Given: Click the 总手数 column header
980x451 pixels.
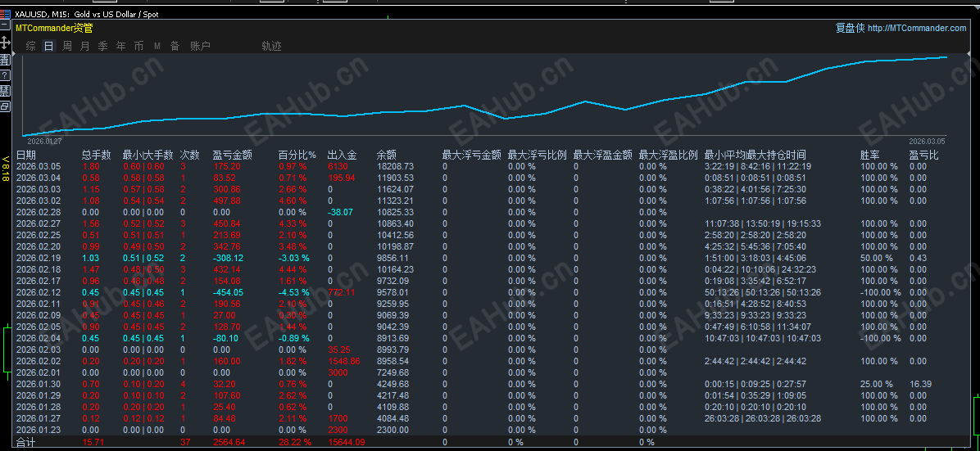Looking at the screenshot, I should coord(96,155).
